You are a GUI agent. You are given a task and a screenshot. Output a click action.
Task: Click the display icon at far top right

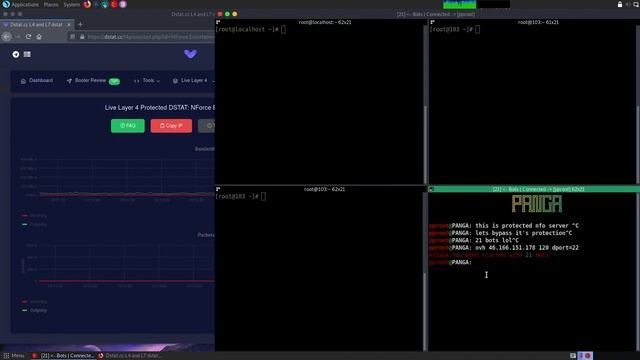pyautogui.click(x=636, y=4)
